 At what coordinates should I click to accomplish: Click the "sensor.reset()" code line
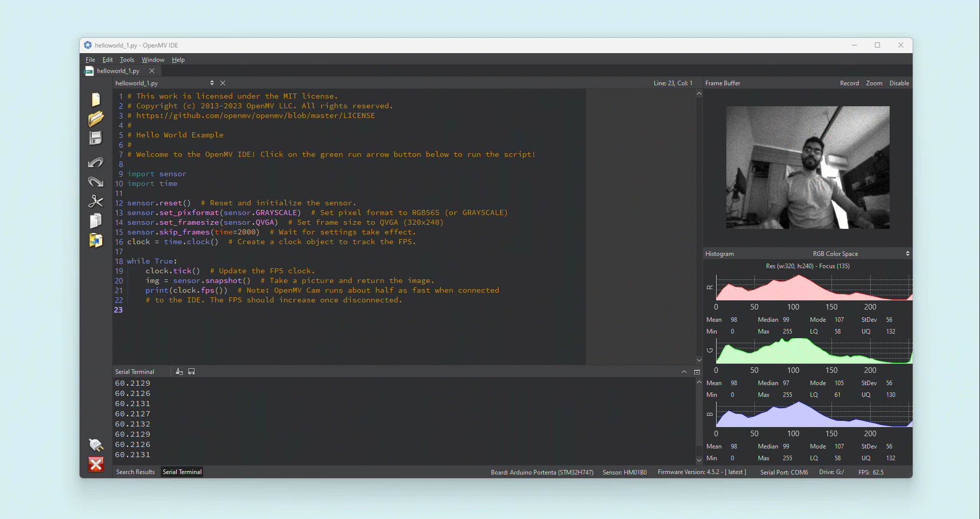(159, 203)
